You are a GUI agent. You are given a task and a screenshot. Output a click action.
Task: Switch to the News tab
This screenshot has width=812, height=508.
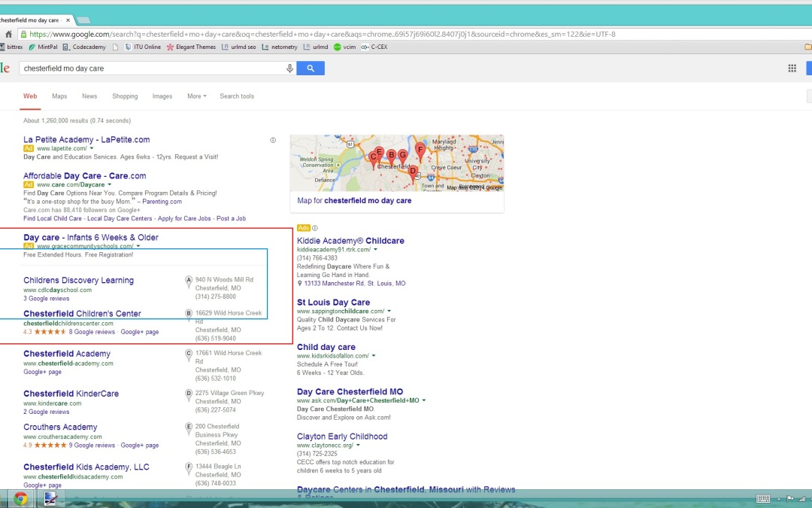89,96
